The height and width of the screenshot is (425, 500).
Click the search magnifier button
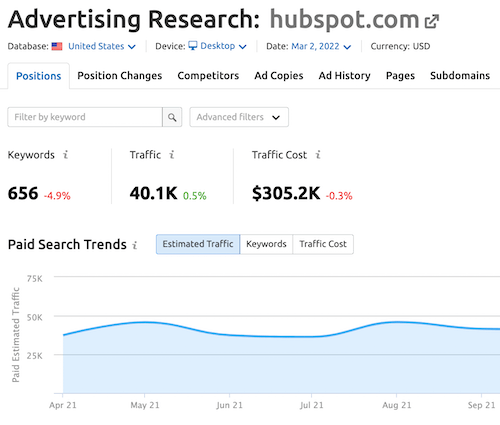[172, 117]
